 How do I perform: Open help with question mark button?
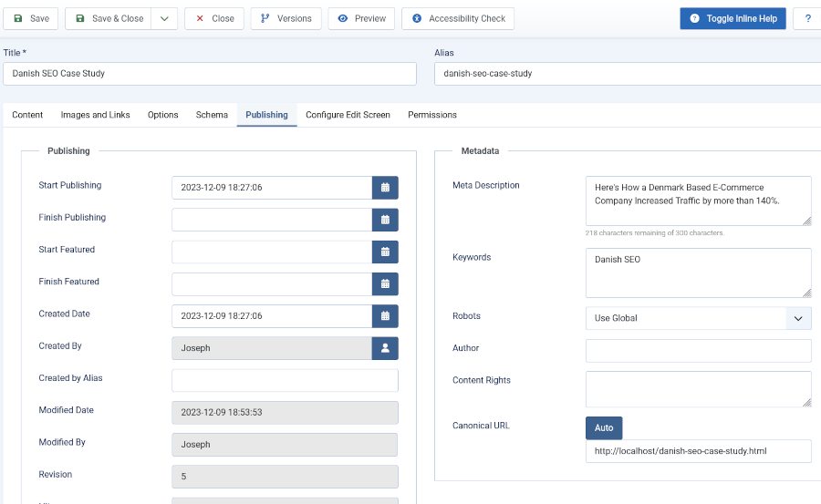pos(807,18)
